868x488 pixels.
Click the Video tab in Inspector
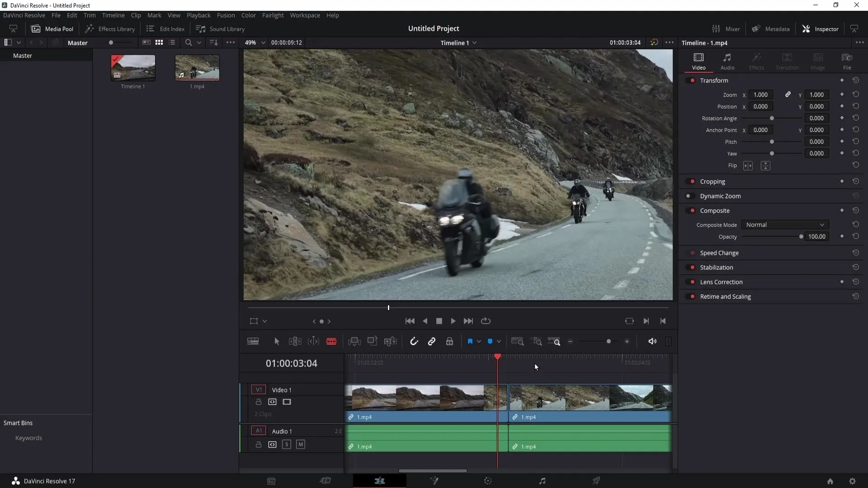pos(698,61)
